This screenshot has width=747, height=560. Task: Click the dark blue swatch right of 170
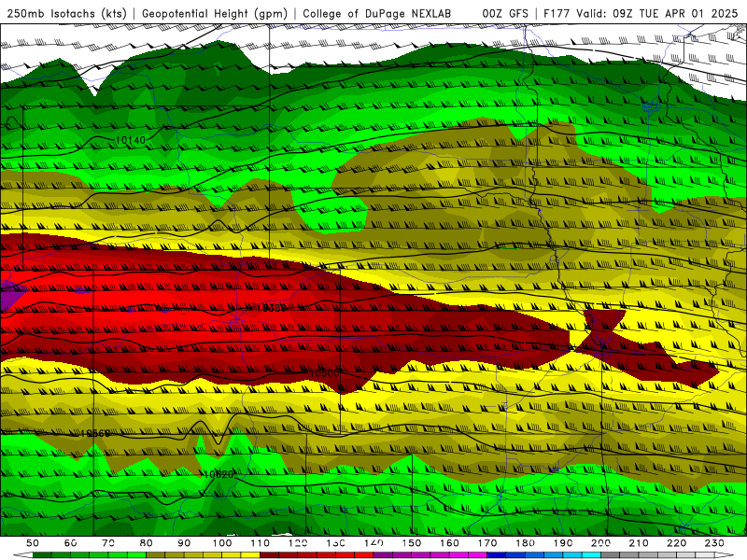click(x=497, y=555)
